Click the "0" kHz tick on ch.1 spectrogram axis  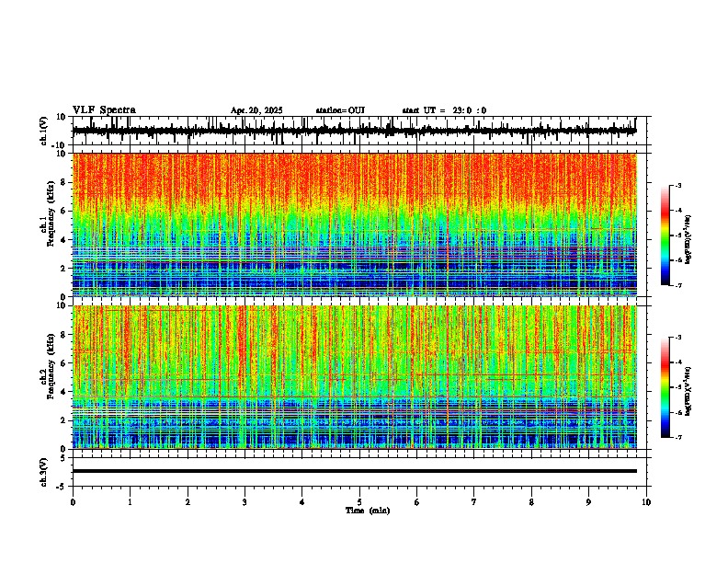(x=63, y=297)
